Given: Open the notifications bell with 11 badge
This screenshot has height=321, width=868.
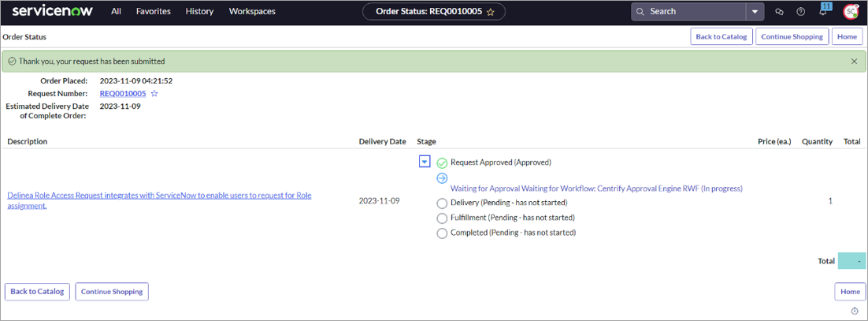Looking at the screenshot, I should click(x=823, y=12).
